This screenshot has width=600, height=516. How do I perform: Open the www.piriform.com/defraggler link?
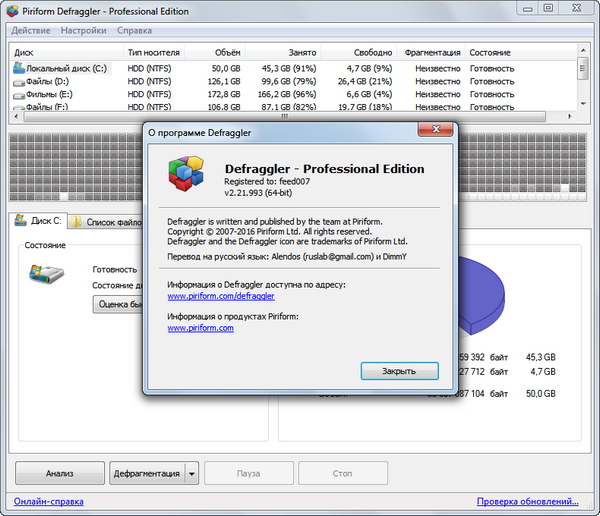[220, 297]
